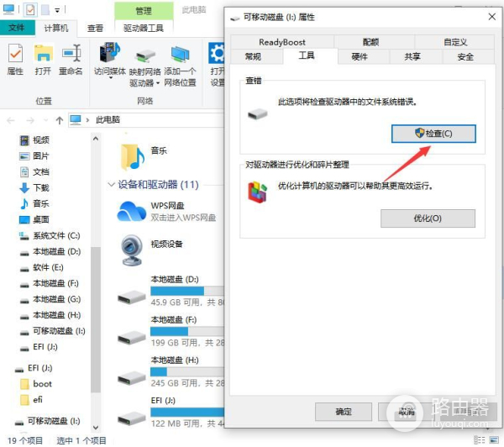The height and width of the screenshot is (447, 504).
Task: Switch to the 驱动器工具 ribbon tab
Action: point(144,29)
